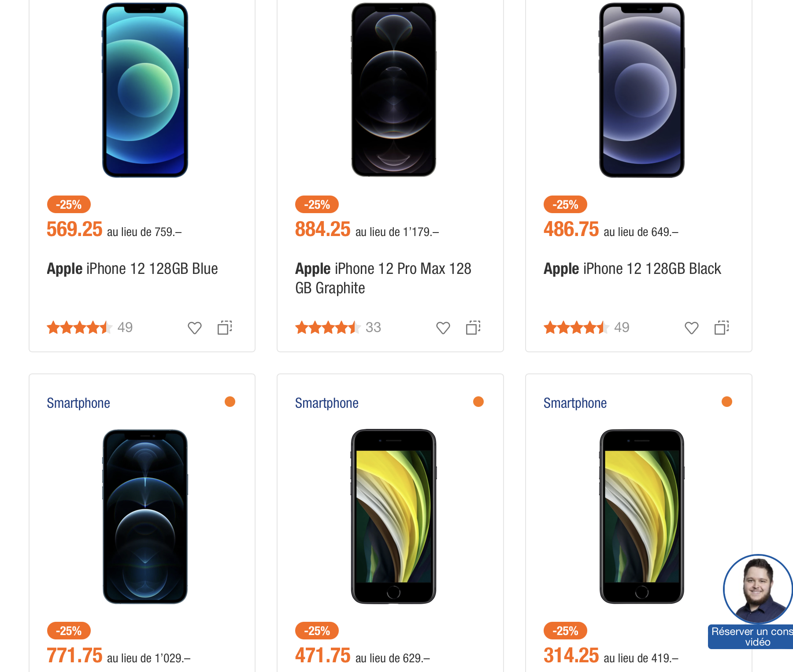
Task: Select the star rating of iPhone 12 Pro Max
Action: (327, 327)
